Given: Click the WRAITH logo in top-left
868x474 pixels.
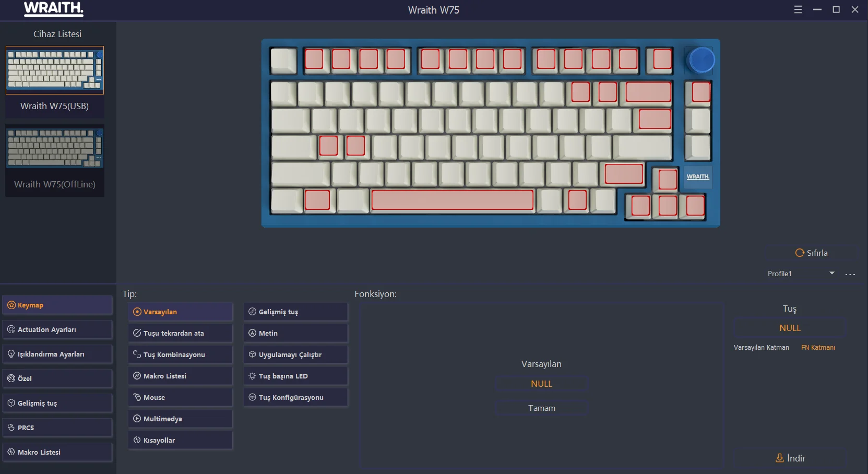Looking at the screenshot, I should click(x=54, y=9).
